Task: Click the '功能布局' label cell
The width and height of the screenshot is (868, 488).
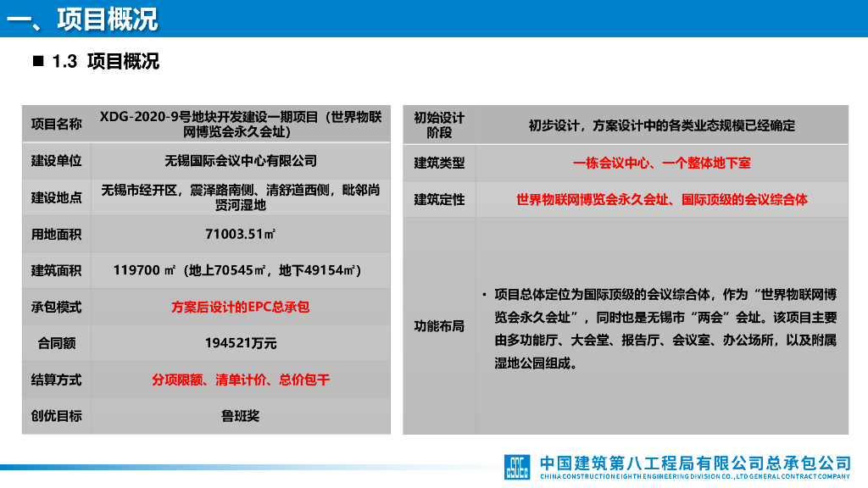Action: tap(440, 326)
